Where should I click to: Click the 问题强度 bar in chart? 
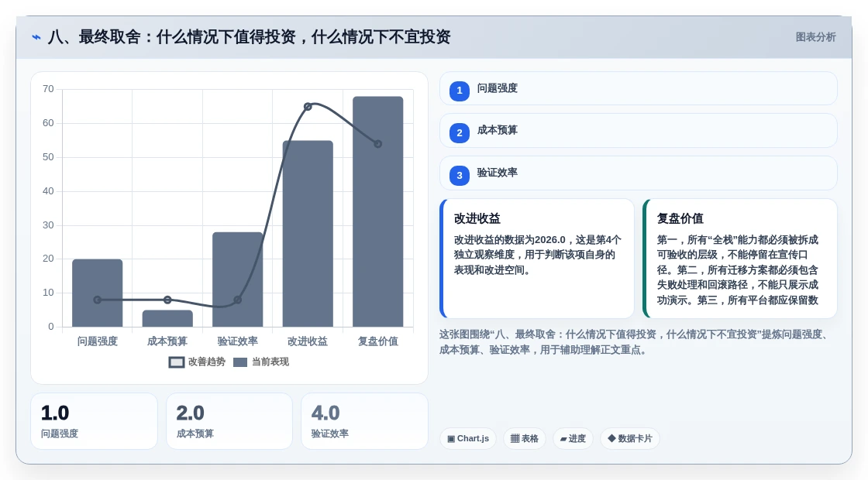98,293
